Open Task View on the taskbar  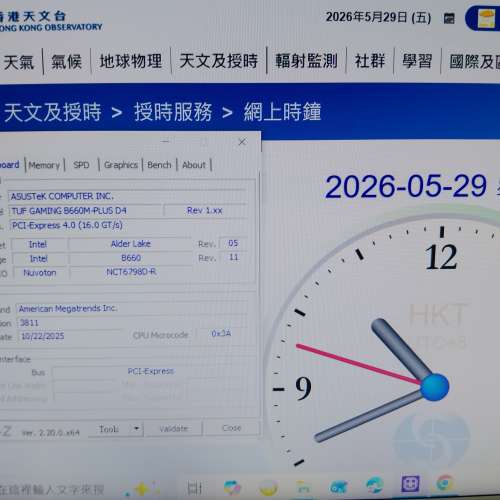coord(194,488)
